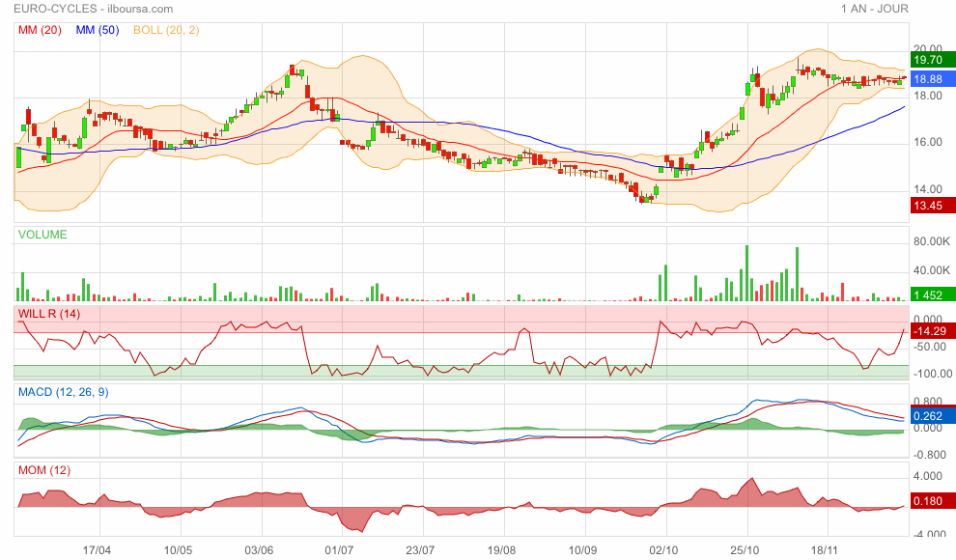Image resolution: width=956 pixels, height=560 pixels.
Task: Click the 02/10 date axis label
Action: click(663, 550)
